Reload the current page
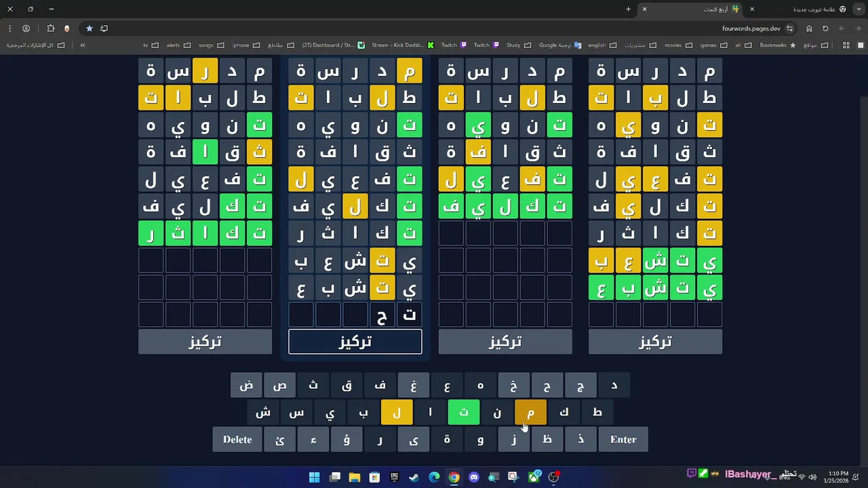The image size is (868, 488). coord(825,28)
